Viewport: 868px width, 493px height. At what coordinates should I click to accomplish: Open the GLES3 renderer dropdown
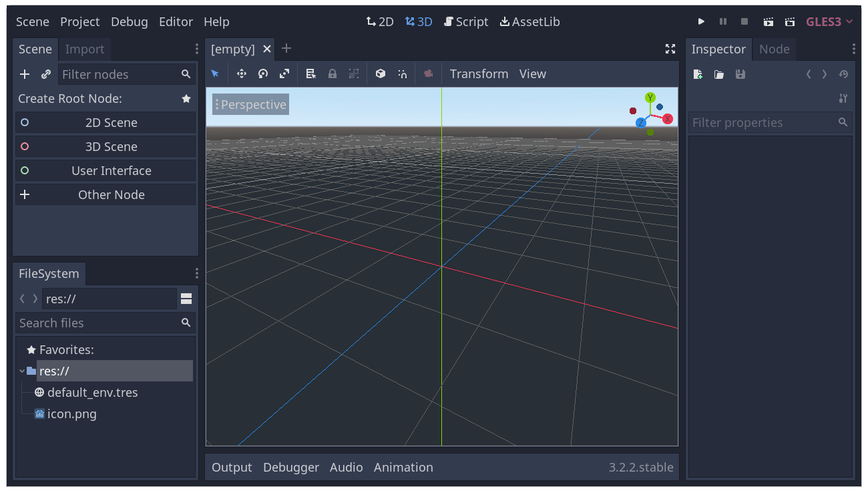829,21
